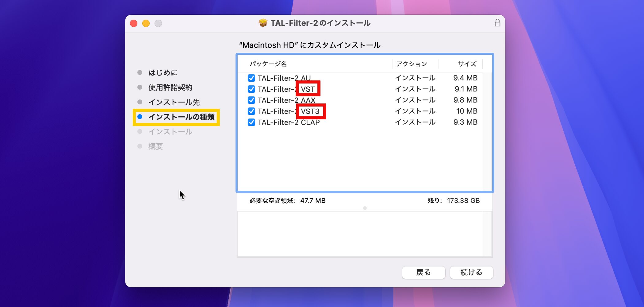Screen dimensions: 644x307
Task: Select the インストールの種類 step in sidebar
Action: 181,117
